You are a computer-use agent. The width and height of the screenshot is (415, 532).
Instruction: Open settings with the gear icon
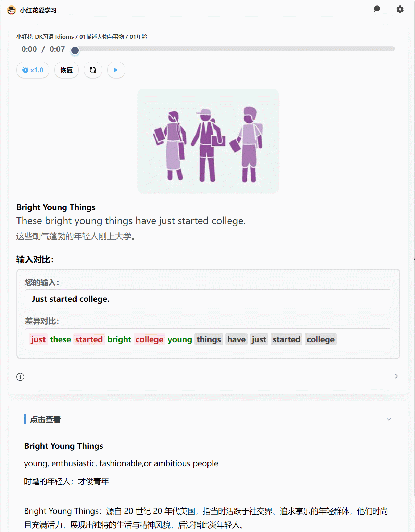click(x=400, y=9)
